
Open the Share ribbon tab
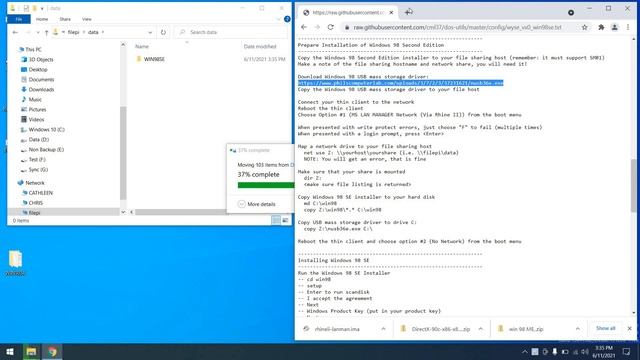click(x=65, y=19)
